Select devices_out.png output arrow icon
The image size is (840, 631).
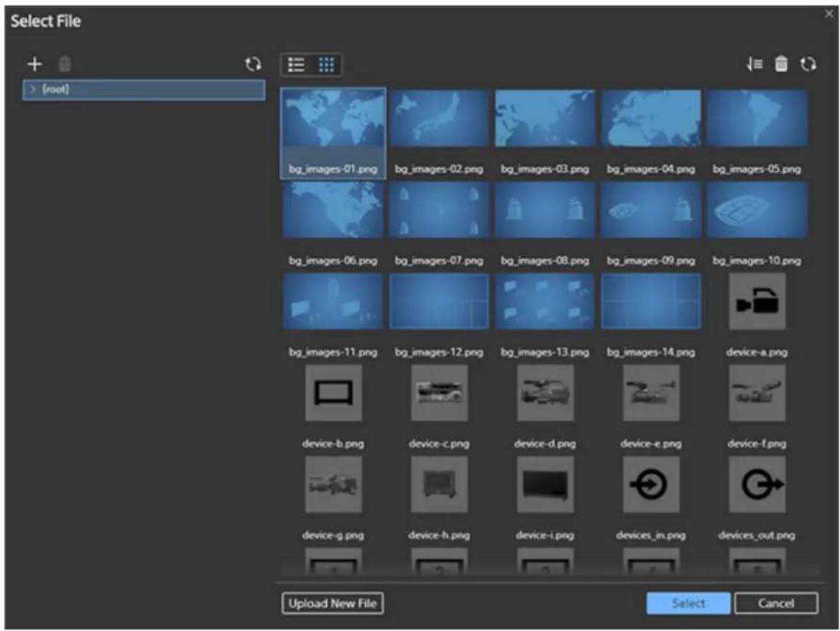pos(757,485)
